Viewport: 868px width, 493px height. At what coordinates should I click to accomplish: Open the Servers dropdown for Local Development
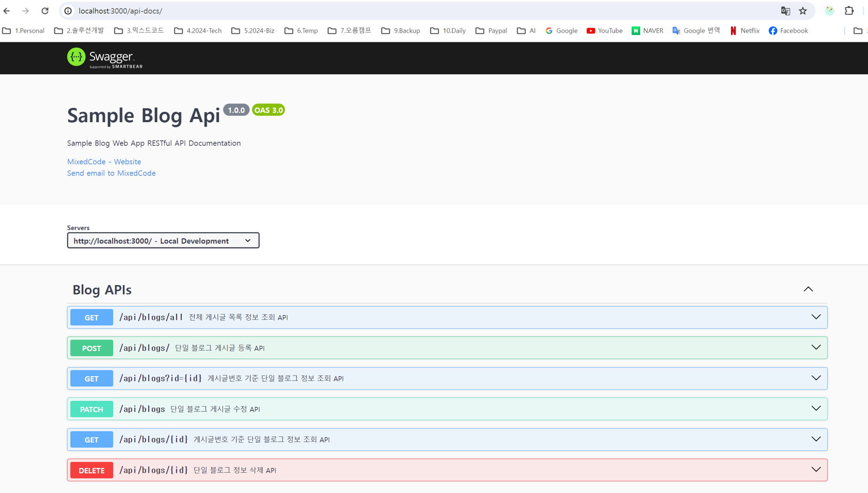[x=163, y=241]
